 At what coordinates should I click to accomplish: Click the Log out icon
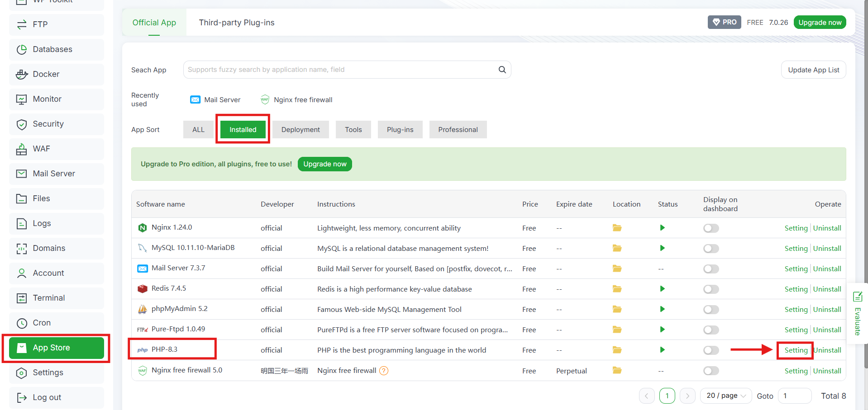pos(21,397)
